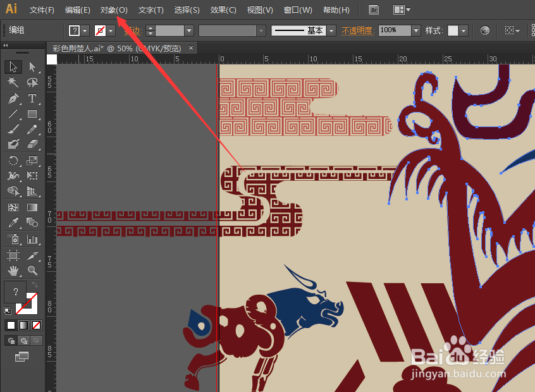Adjust stroke weight stepper arrows
The image size is (535, 392).
[x=150, y=31]
